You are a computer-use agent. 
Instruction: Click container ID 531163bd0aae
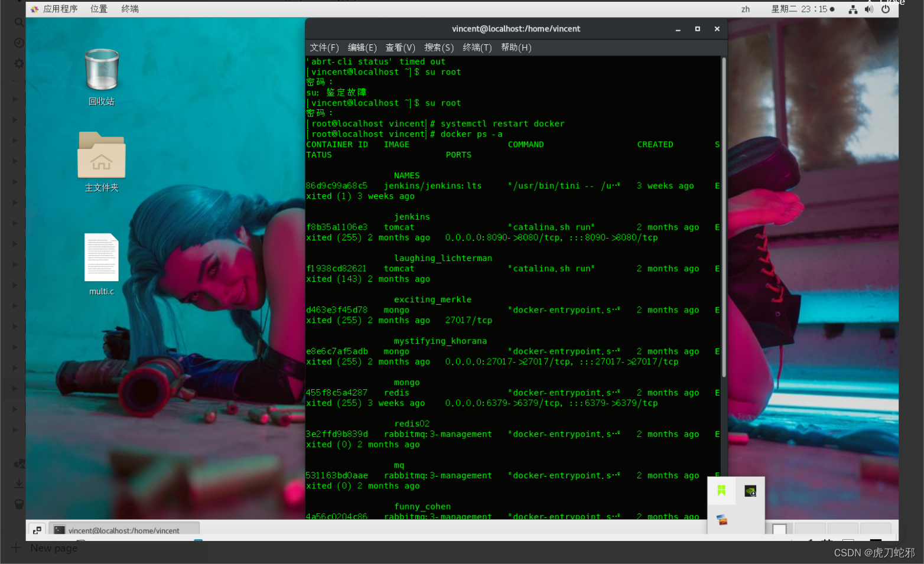pyautogui.click(x=337, y=475)
